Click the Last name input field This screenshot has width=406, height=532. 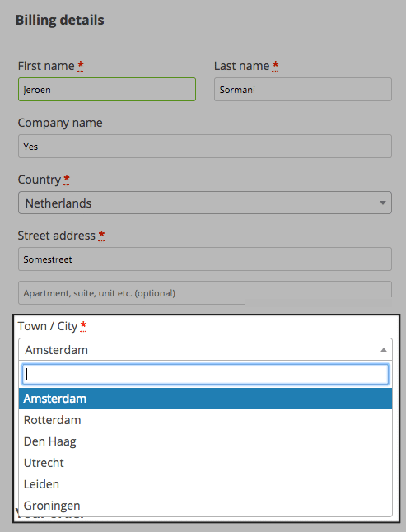click(303, 90)
